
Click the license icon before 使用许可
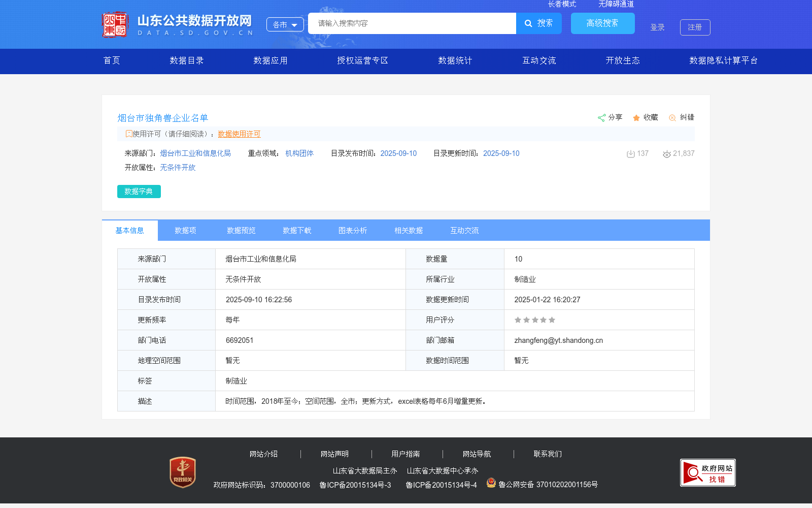point(129,134)
